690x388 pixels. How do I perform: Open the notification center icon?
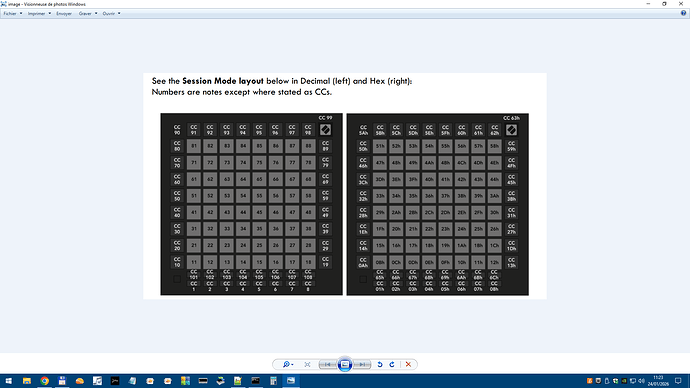pos(679,381)
